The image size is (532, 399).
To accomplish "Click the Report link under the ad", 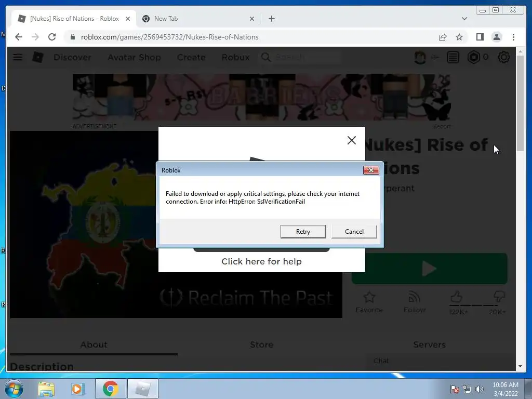I will tap(442, 126).
